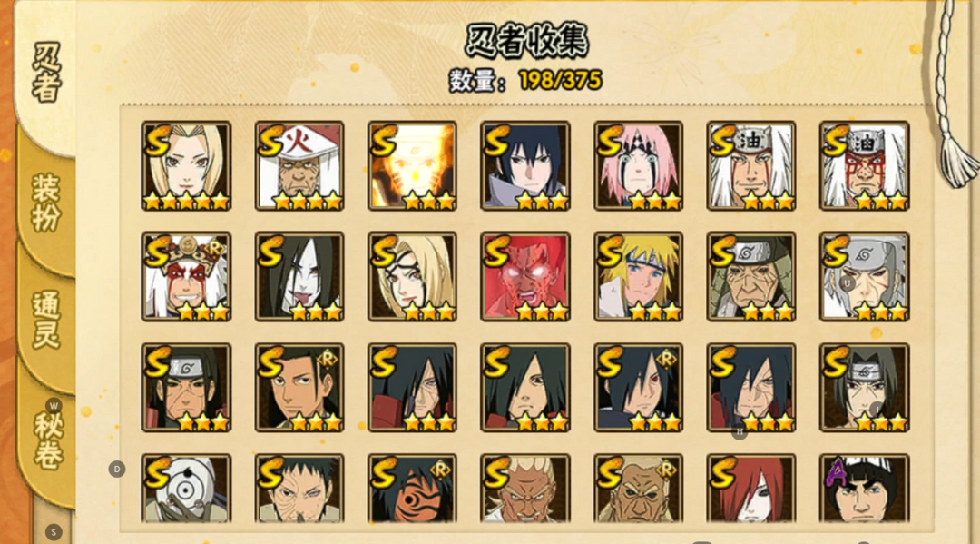Select the five-star blonde Tsunade ninja card
The height and width of the screenshot is (544, 980).
click(186, 165)
